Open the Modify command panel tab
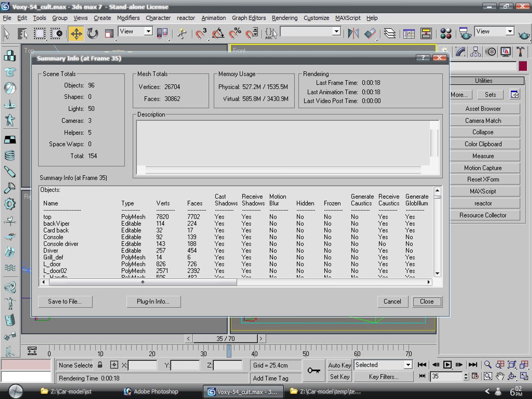The height and width of the screenshot is (399, 532). (460, 52)
